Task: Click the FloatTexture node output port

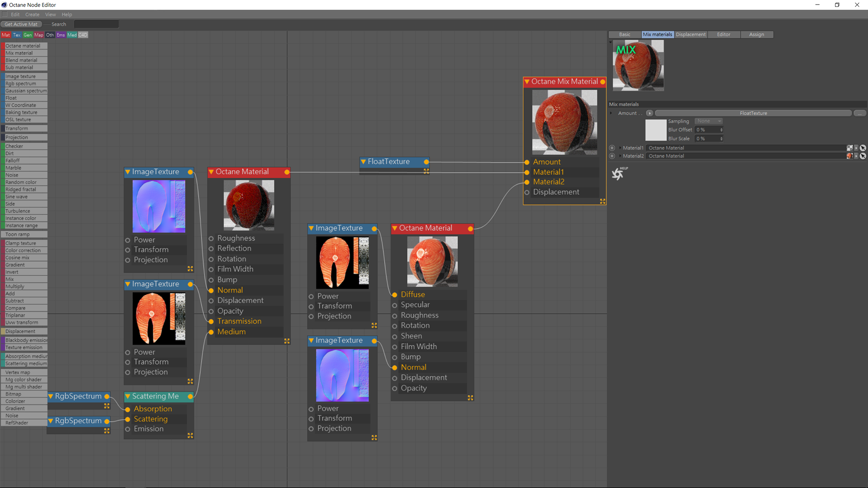Action: tap(426, 162)
